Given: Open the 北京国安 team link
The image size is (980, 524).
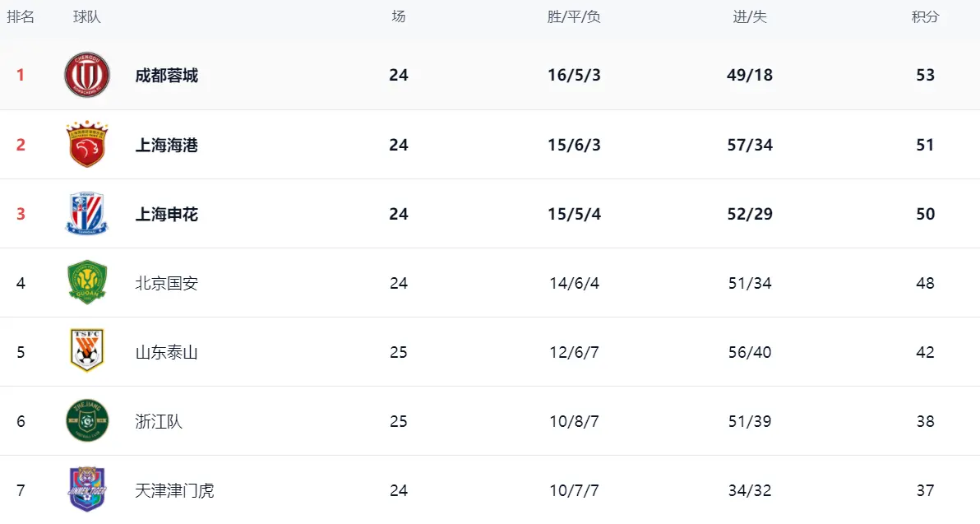Looking at the screenshot, I should coord(167,284).
